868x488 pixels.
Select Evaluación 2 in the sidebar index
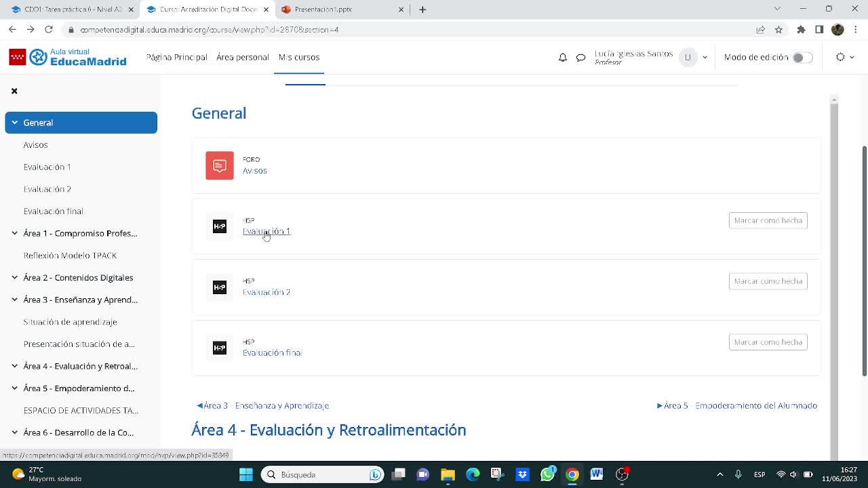coord(47,189)
